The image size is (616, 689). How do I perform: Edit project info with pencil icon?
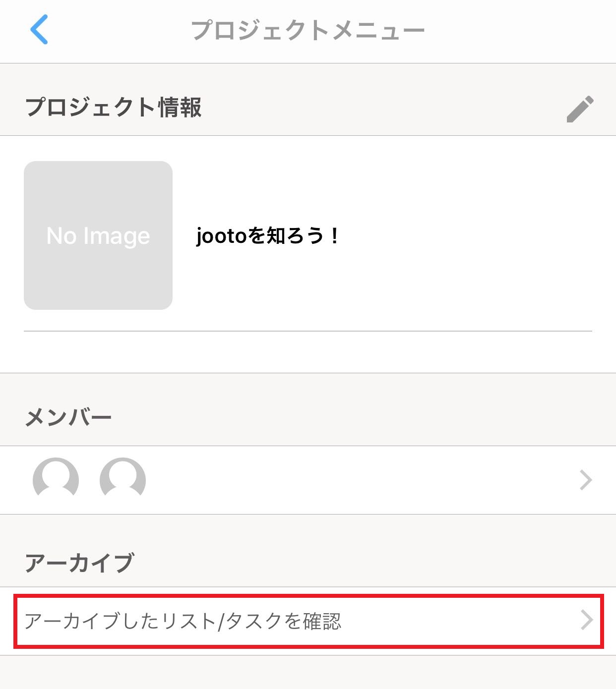580,108
